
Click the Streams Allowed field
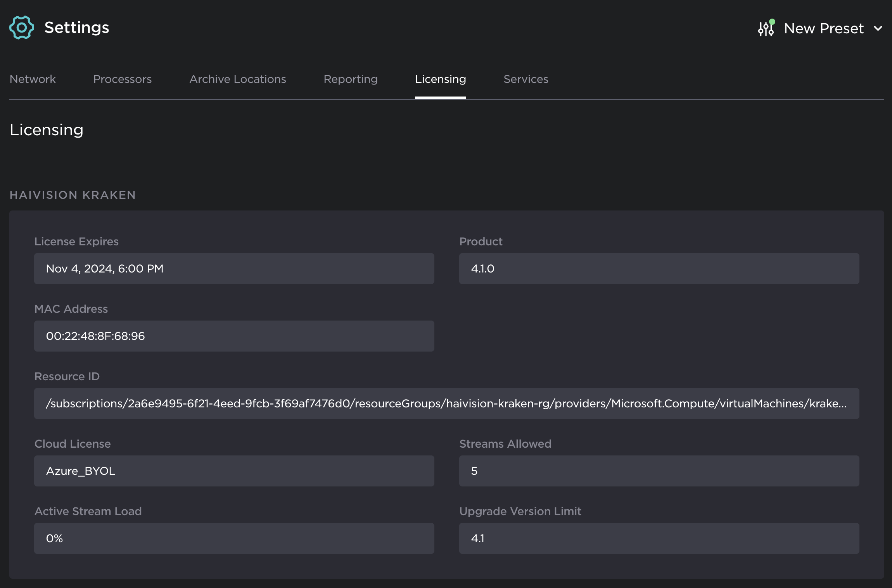pos(659,471)
